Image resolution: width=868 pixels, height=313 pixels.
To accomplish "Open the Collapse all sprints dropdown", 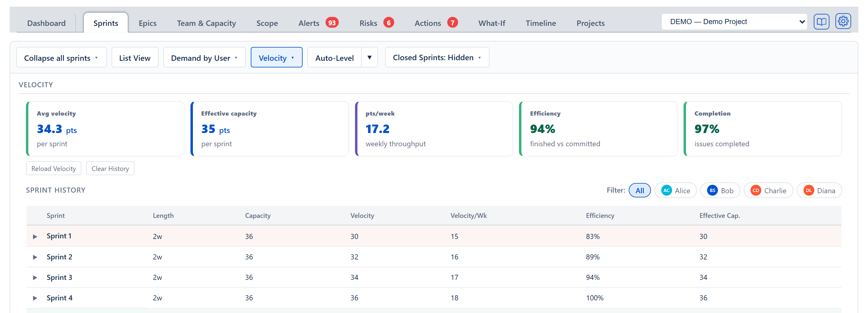I will point(61,57).
